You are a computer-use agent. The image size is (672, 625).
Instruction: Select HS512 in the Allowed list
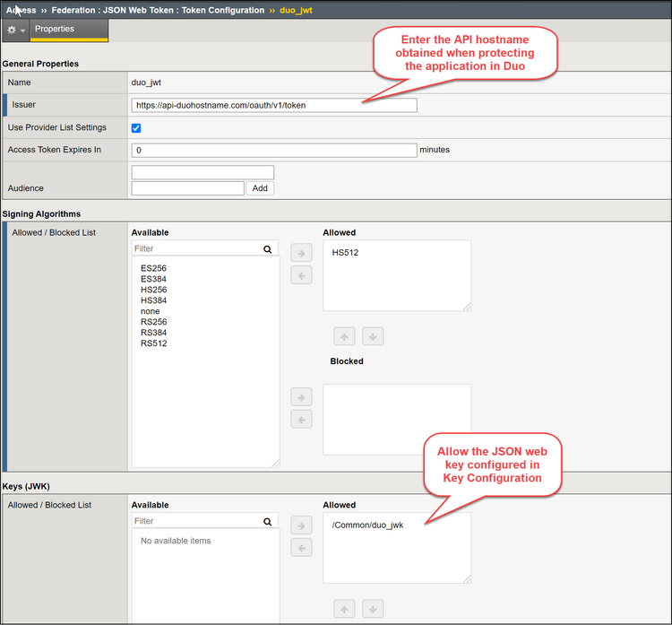click(x=345, y=253)
